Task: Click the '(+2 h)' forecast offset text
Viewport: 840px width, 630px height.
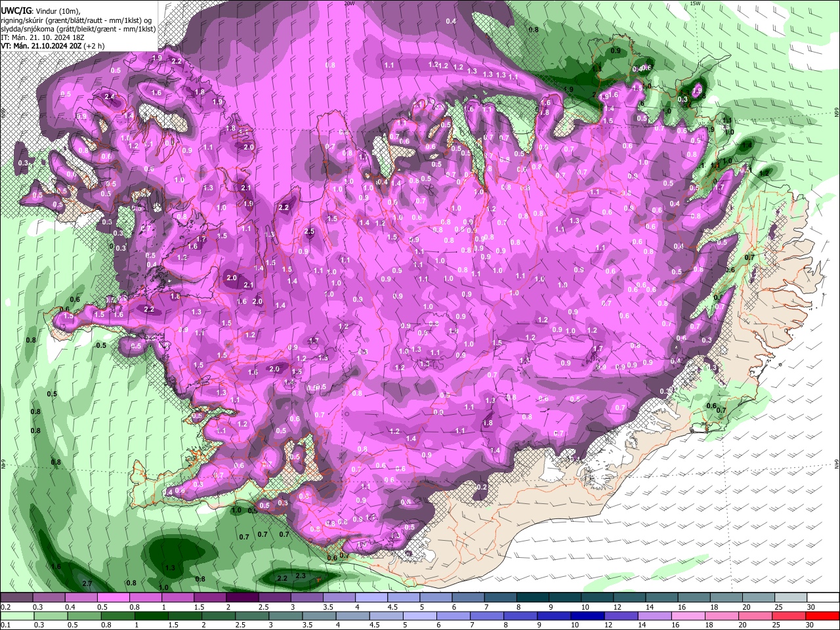Action: pos(94,46)
